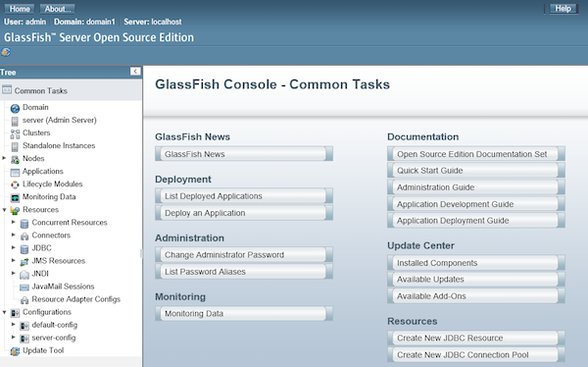Select the JavaMail Sessions tree label
The height and width of the screenshot is (367, 588).
(x=63, y=287)
